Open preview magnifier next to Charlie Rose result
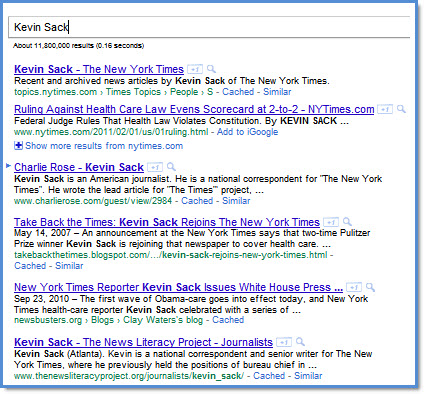This screenshot has width=424, height=394. [171, 167]
